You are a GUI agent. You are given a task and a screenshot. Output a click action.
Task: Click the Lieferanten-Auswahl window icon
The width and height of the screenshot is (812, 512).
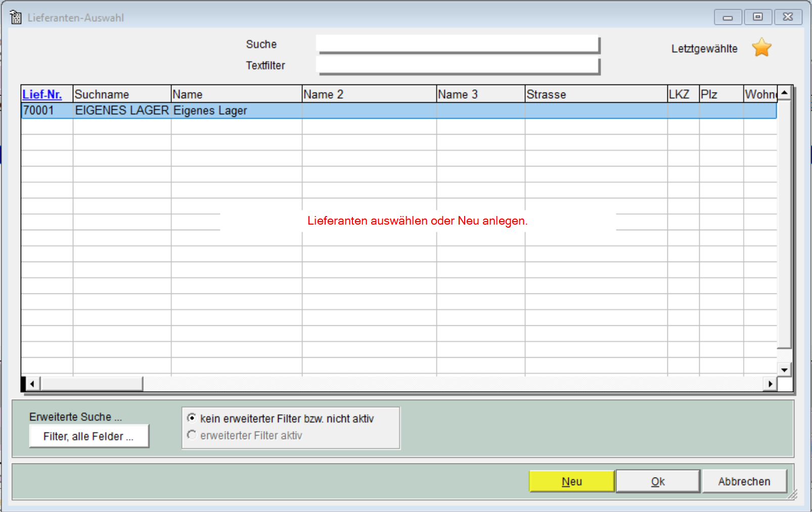[16, 17]
